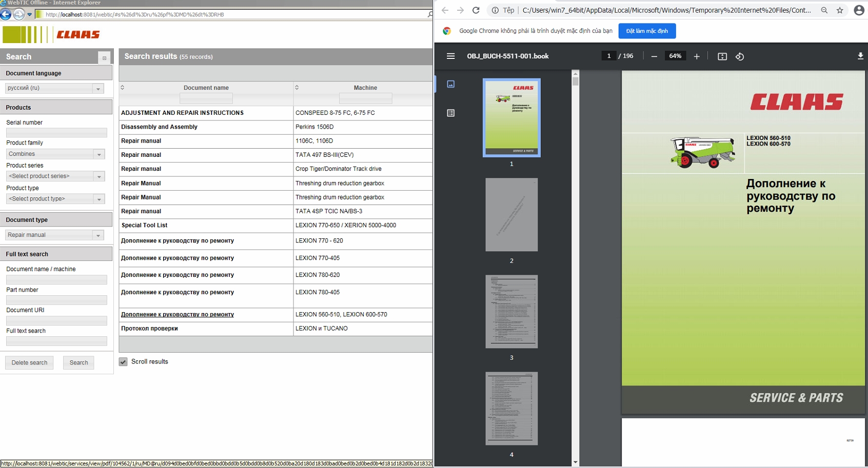Viewport: 868px width, 468px height.
Task: Open the PDF viewer hamburger menu
Action: point(450,56)
